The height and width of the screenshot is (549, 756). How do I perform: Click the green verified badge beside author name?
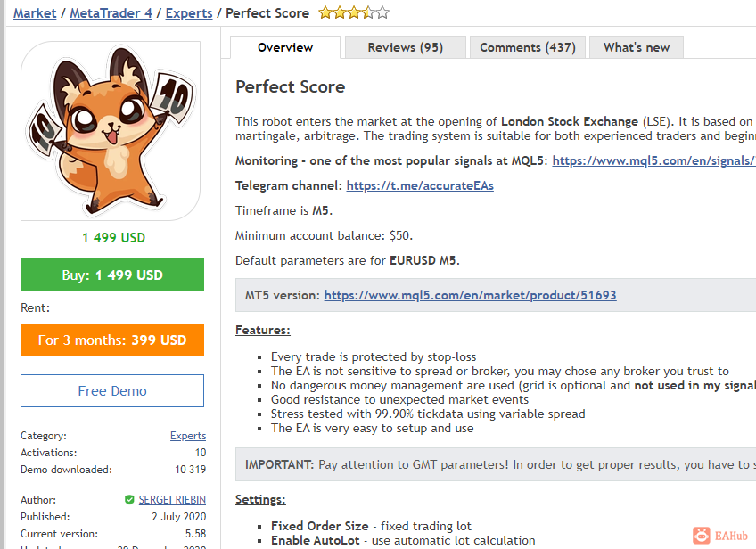(x=129, y=500)
